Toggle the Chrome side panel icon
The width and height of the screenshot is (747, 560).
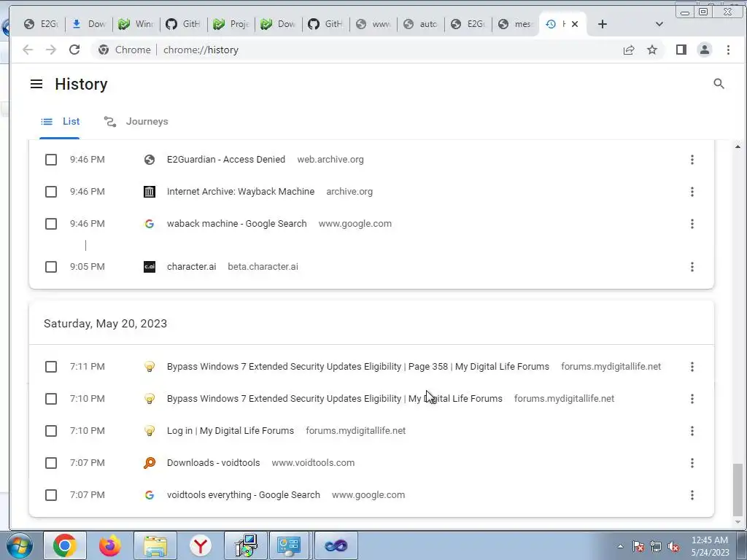681,50
